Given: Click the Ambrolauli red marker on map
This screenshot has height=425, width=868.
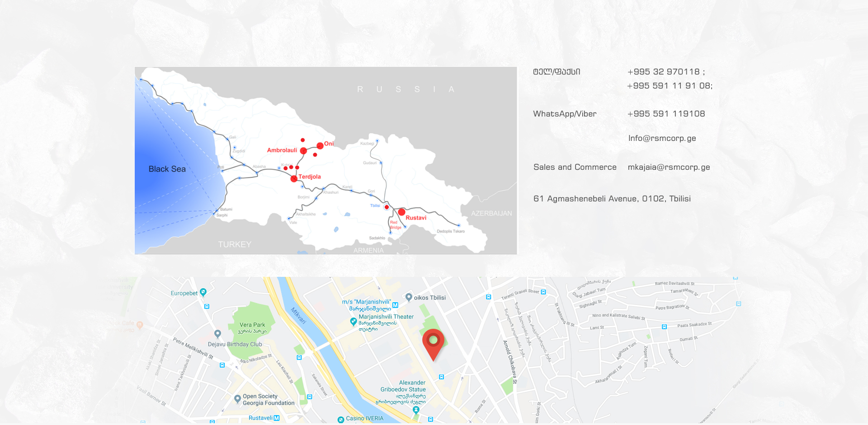Looking at the screenshot, I should click(303, 151).
